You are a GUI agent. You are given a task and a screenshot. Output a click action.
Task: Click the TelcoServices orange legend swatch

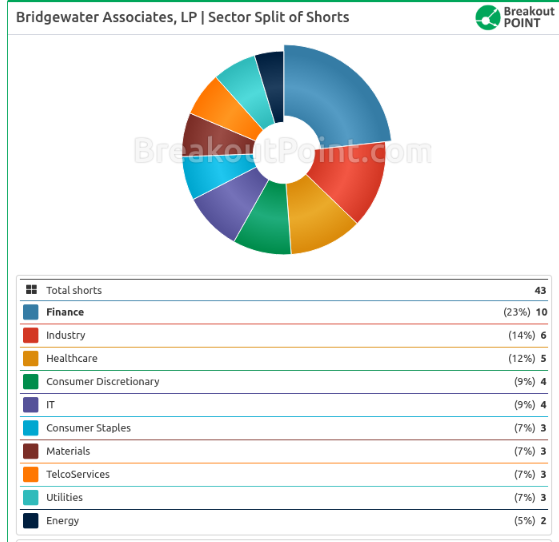(x=31, y=474)
